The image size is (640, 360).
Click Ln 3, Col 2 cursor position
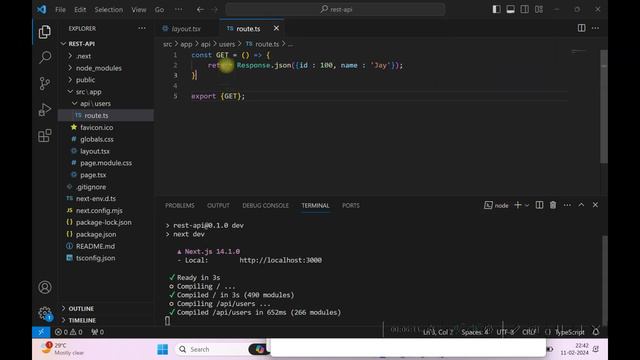coord(438,332)
